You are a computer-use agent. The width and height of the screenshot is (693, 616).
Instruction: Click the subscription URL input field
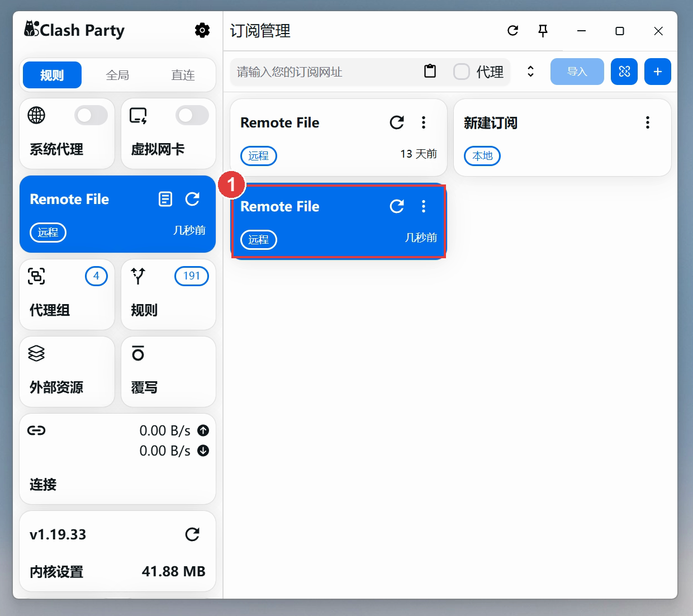(x=327, y=72)
